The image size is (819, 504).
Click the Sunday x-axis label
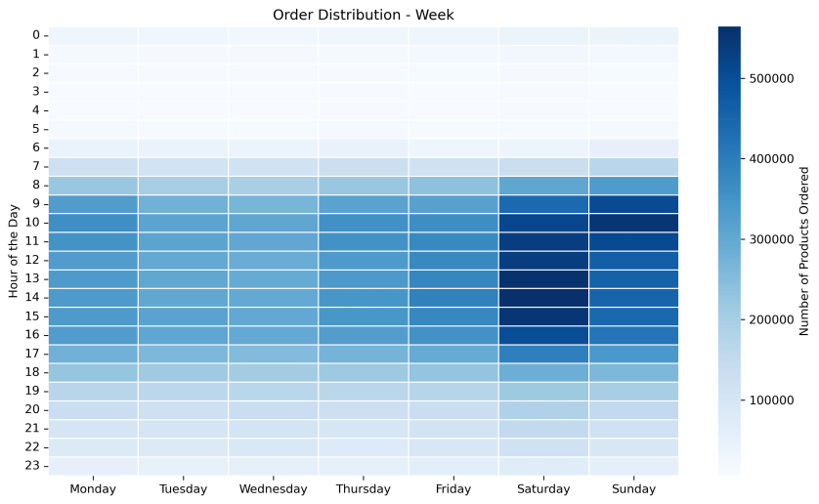coord(633,488)
